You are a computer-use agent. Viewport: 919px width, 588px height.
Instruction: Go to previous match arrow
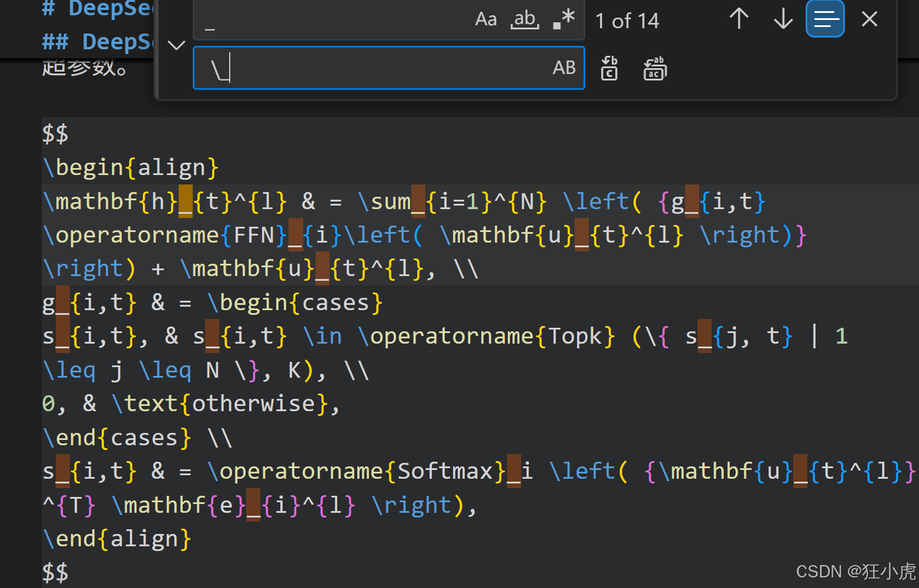pyautogui.click(x=739, y=19)
